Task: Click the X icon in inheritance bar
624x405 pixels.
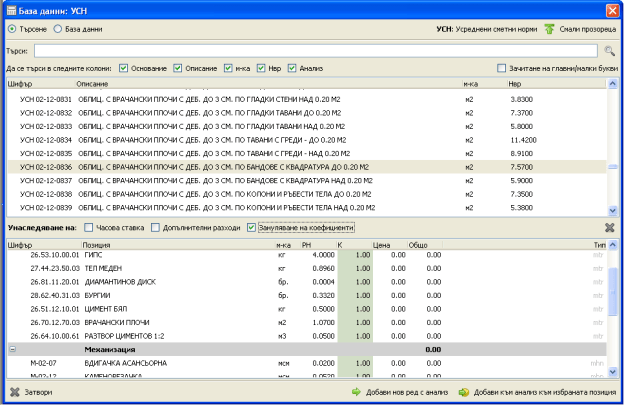Action: pyautogui.click(x=609, y=228)
